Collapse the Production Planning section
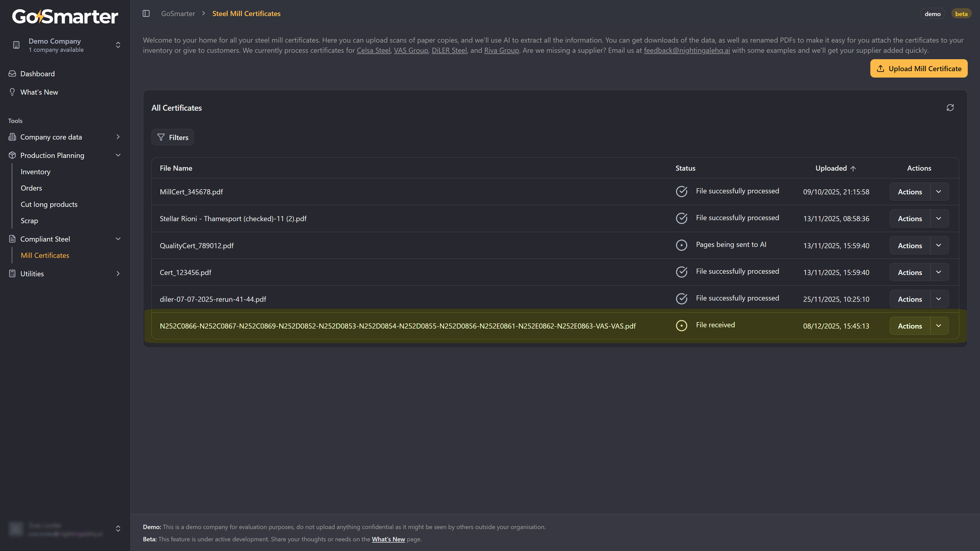980x551 pixels. click(x=118, y=155)
